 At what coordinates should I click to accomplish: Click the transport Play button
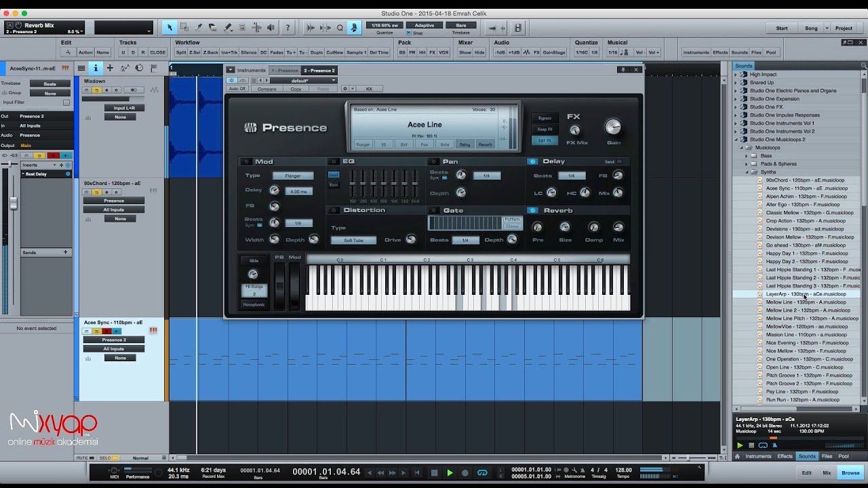(450, 473)
